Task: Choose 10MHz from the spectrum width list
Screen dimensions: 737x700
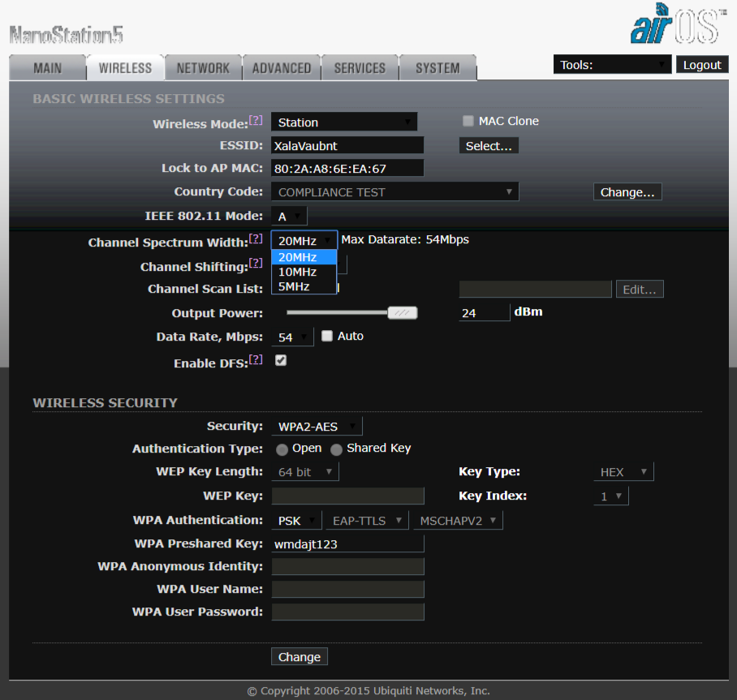Action: tap(297, 272)
